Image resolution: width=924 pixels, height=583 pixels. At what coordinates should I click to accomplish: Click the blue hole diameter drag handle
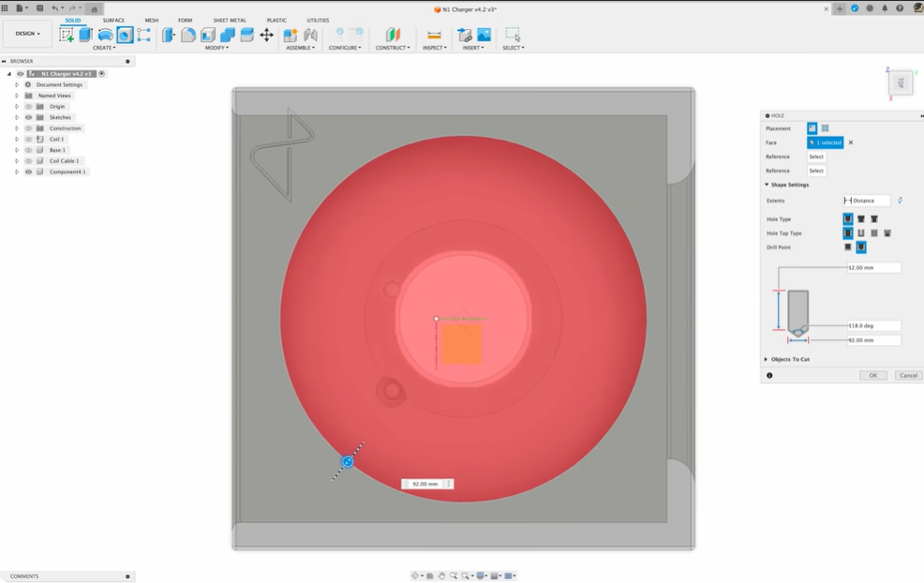pyautogui.click(x=348, y=461)
